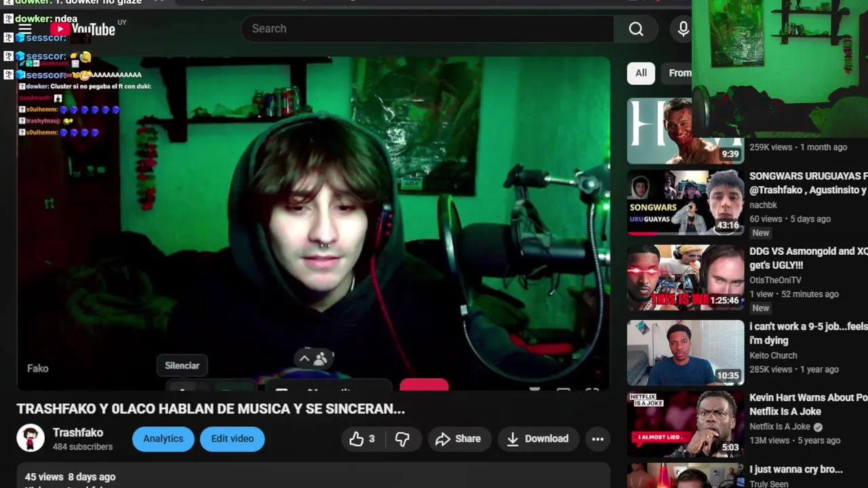This screenshot has height=488, width=868.
Task: Open the 9-5 job video thumbnail
Action: coord(685,352)
